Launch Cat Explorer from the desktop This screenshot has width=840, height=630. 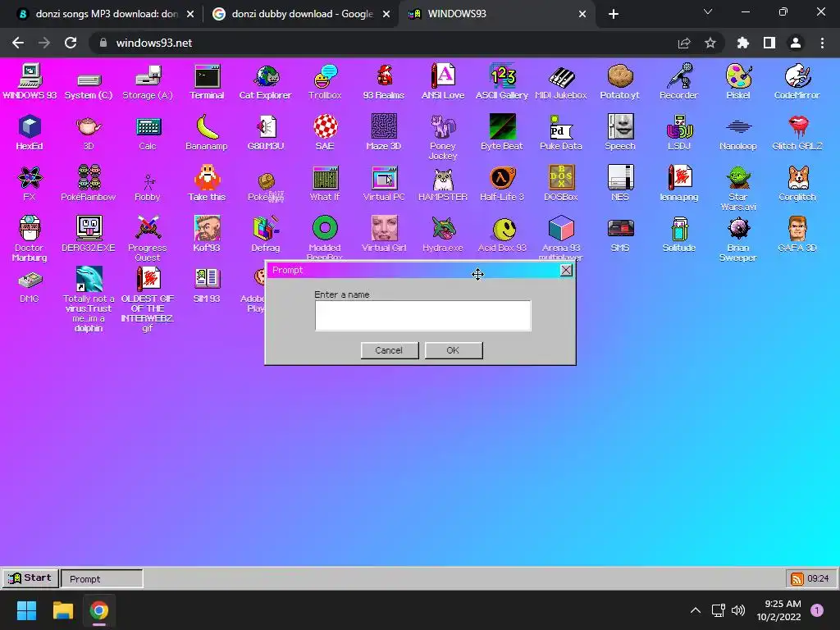click(x=266, y=82)
